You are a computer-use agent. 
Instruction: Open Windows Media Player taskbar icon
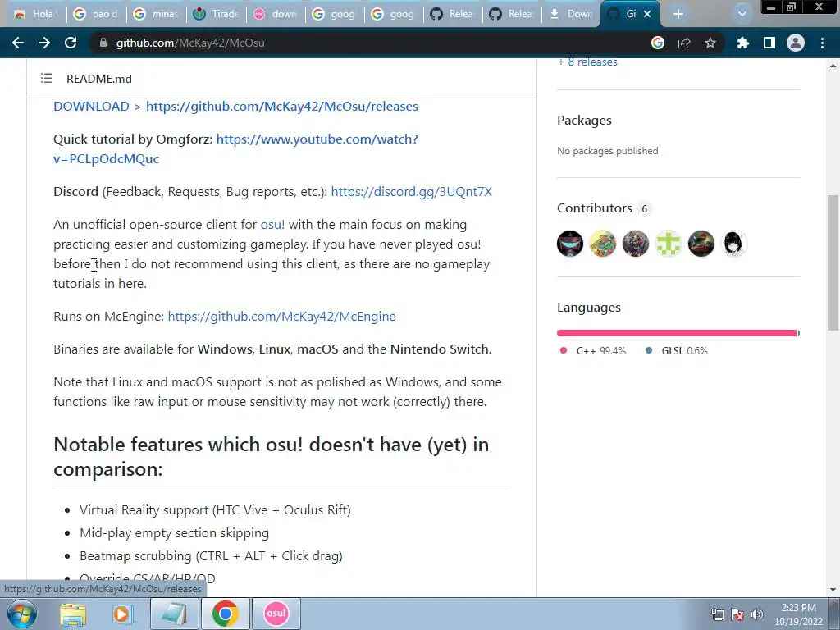(x=123, y=614)
